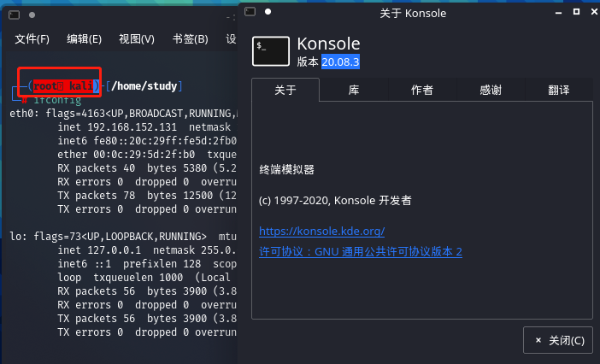
Task: Open the 编辑(E) menu
Action: coord(85,39)
